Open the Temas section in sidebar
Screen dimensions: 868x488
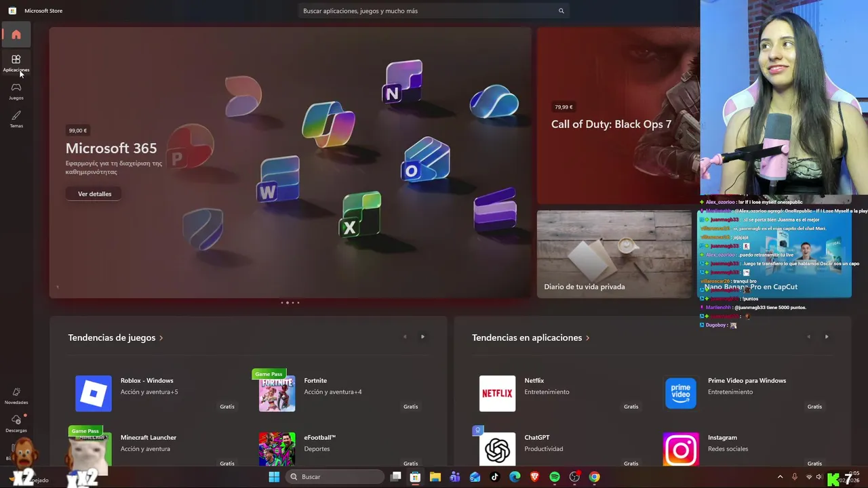pos(16,119)
